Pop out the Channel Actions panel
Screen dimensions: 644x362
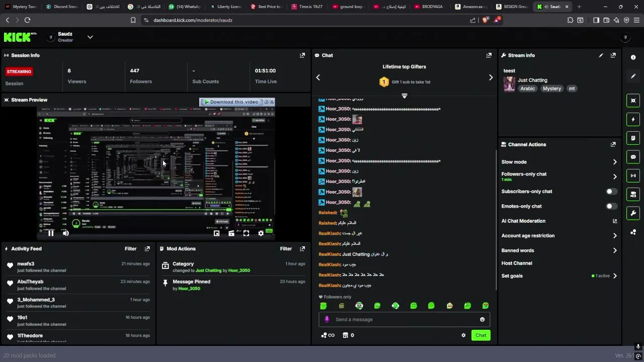click(613, 144)
